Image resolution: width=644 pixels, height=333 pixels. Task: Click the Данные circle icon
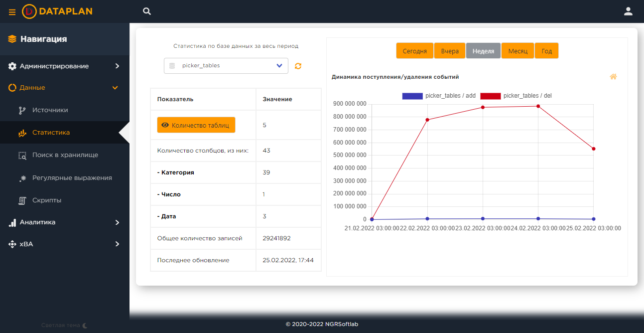pos(12,88)
